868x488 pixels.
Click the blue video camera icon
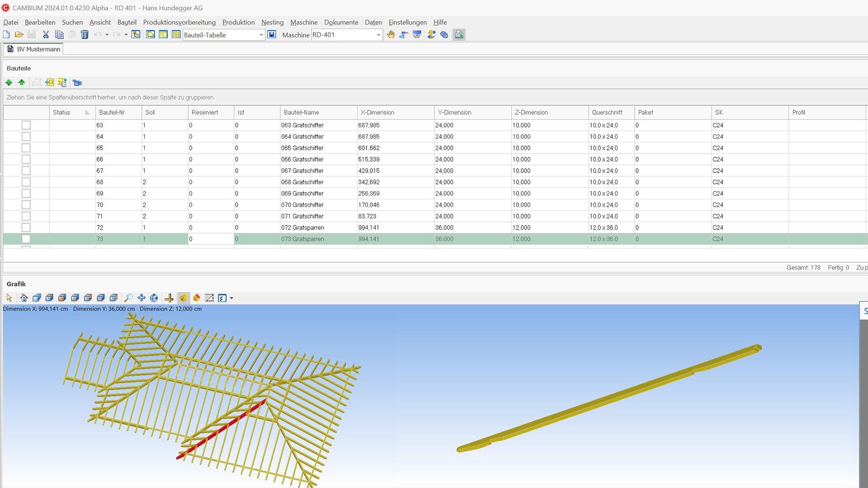pos(77,82)
